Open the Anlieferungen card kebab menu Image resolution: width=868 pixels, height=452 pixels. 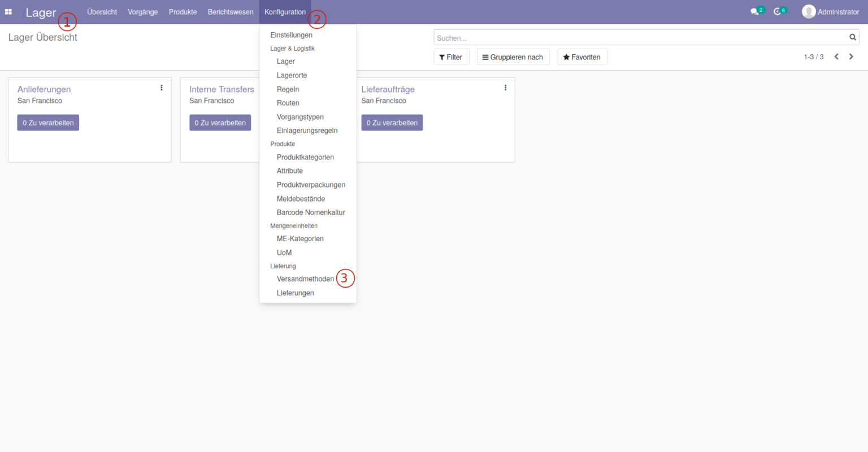click(162, 87)
